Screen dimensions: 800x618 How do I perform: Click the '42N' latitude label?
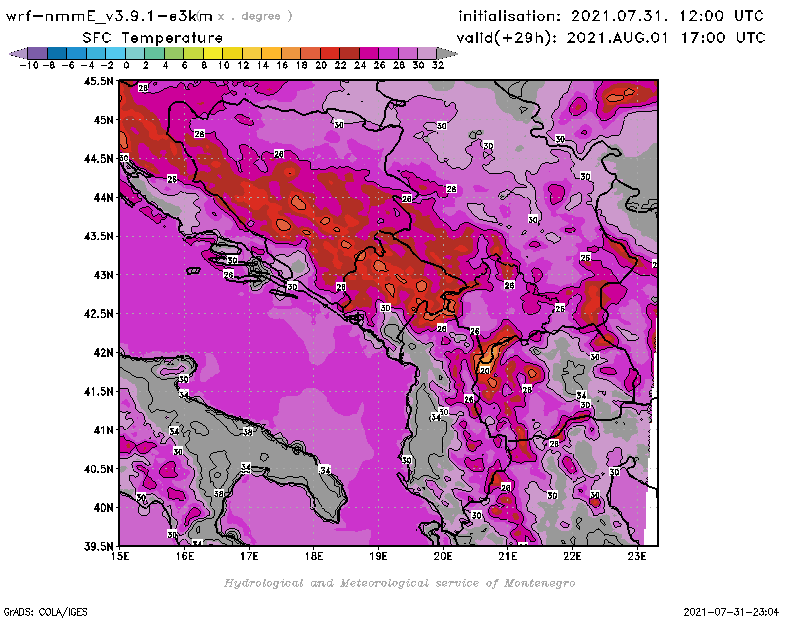103,353
